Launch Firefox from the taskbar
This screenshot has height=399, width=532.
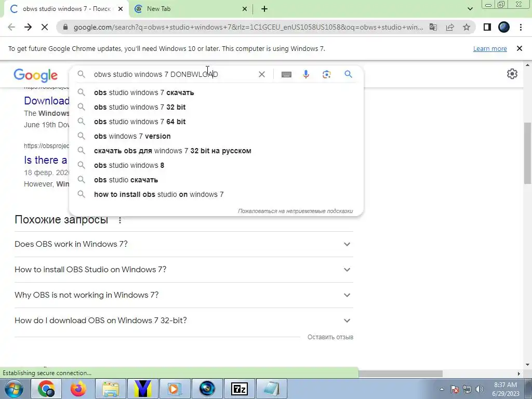(78, 389)
